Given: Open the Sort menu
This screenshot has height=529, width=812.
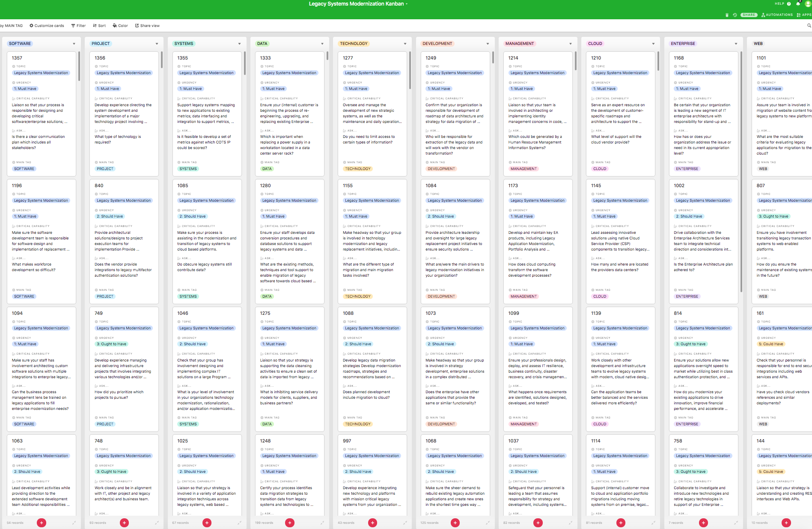Looking at the screenshot, I should pyautogui.click(x=99, y=26).
